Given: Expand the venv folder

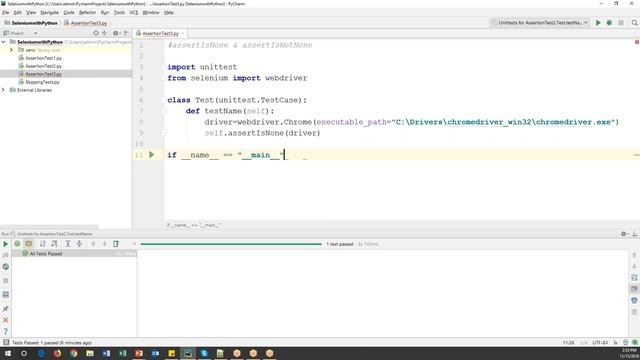Looking at the screenshot, I should point(11,50).
